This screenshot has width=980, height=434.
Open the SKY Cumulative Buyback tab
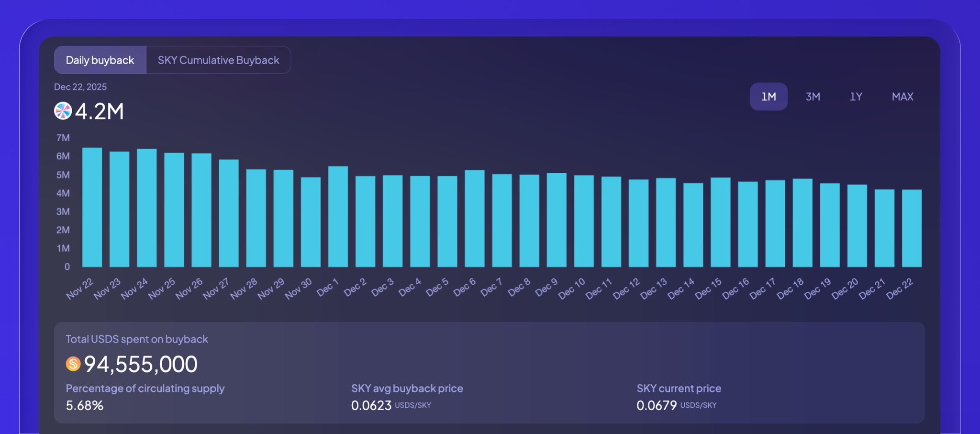coord(219,60)
